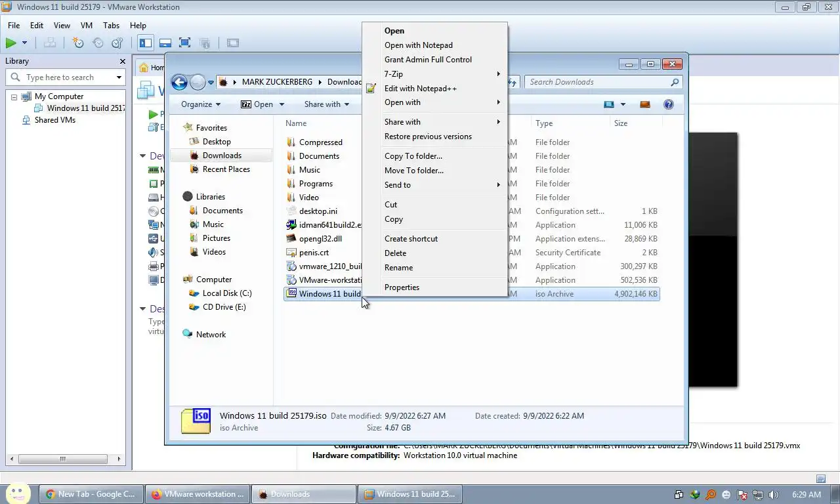Screen dimensions: 840x504
Task: Open the Organize dropdown
Action: coord(201,104)
